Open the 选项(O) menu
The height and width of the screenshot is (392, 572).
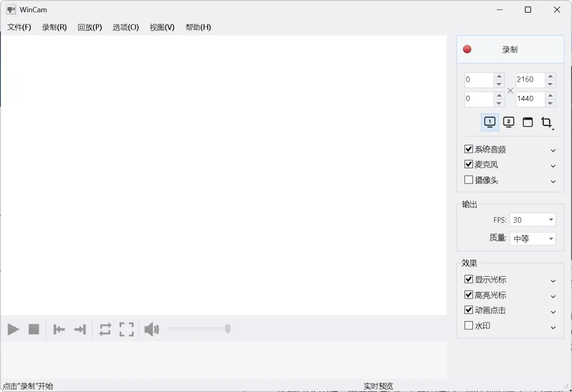(126, 28)
